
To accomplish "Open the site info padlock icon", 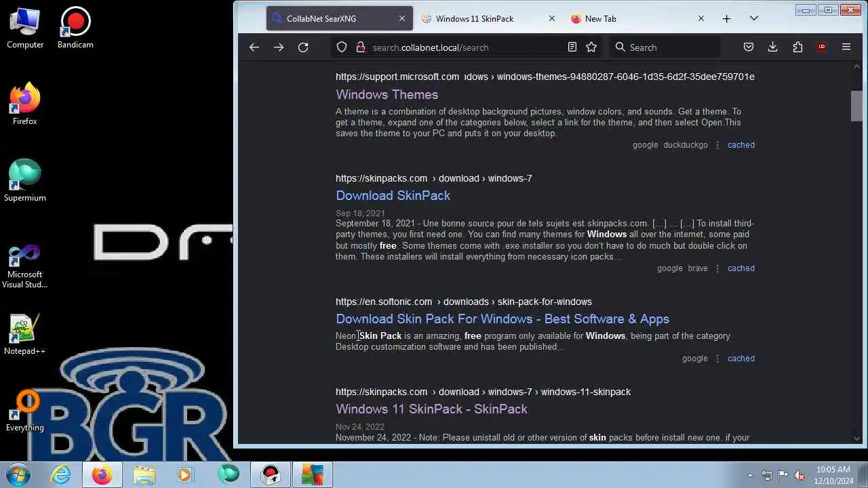I will (x=360, y=47).
